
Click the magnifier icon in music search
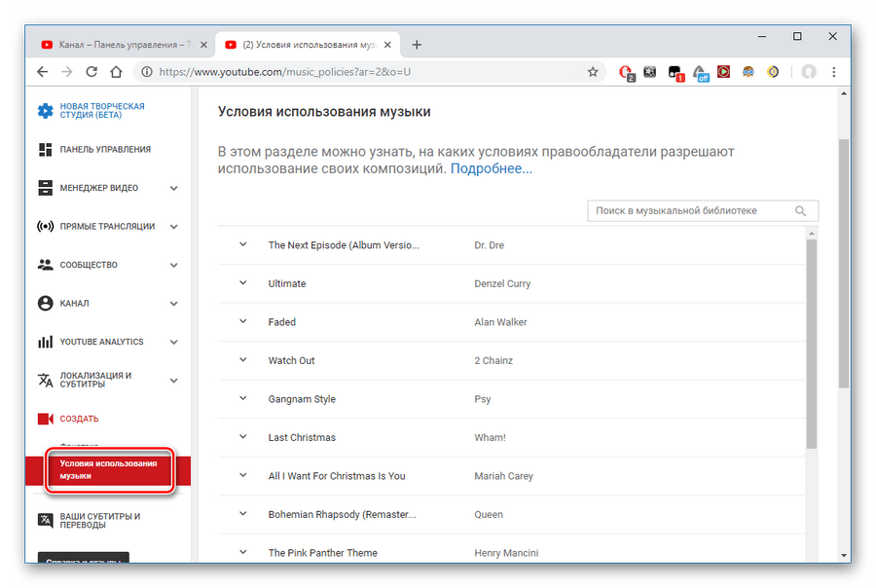(x=801, y=211)
